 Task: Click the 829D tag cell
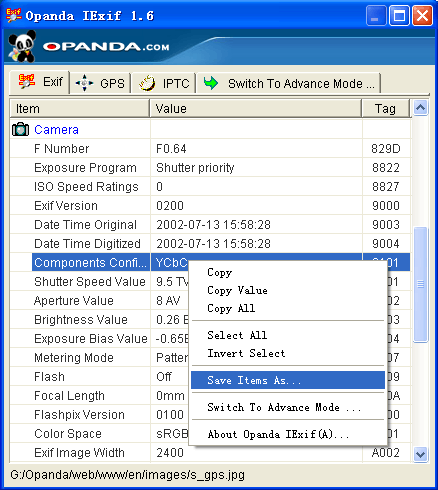click(x=386, y=149)
